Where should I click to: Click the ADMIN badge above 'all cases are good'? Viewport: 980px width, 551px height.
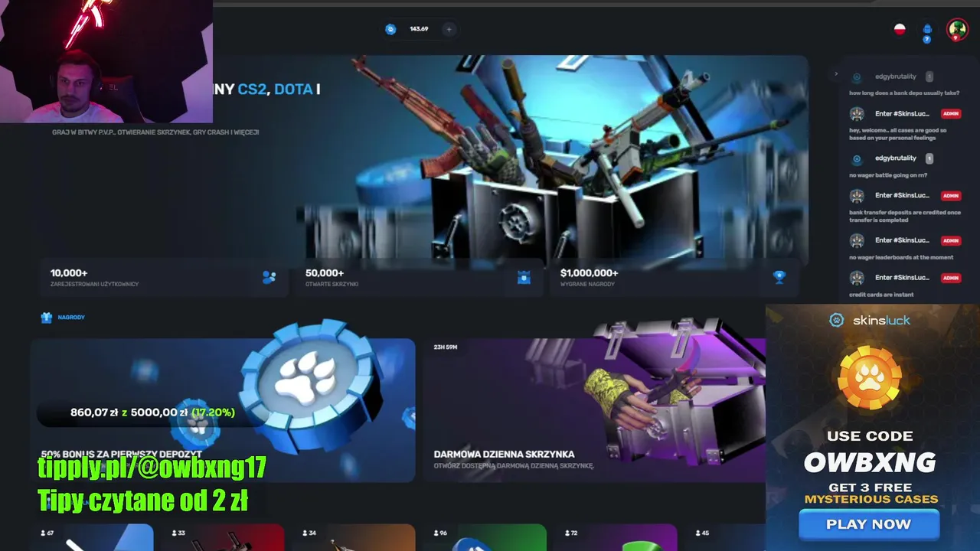click(951, 113)
